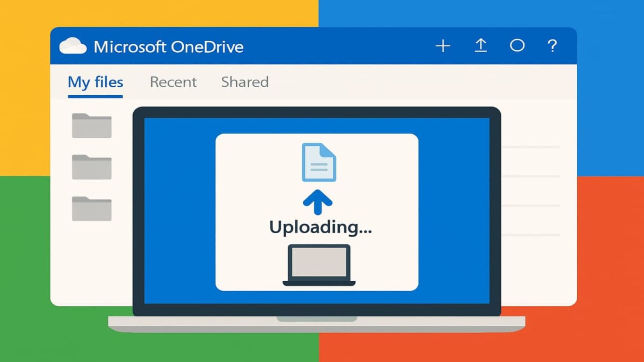
Task: Click the small laptop icon in dialog
Action: pos(319,264)
